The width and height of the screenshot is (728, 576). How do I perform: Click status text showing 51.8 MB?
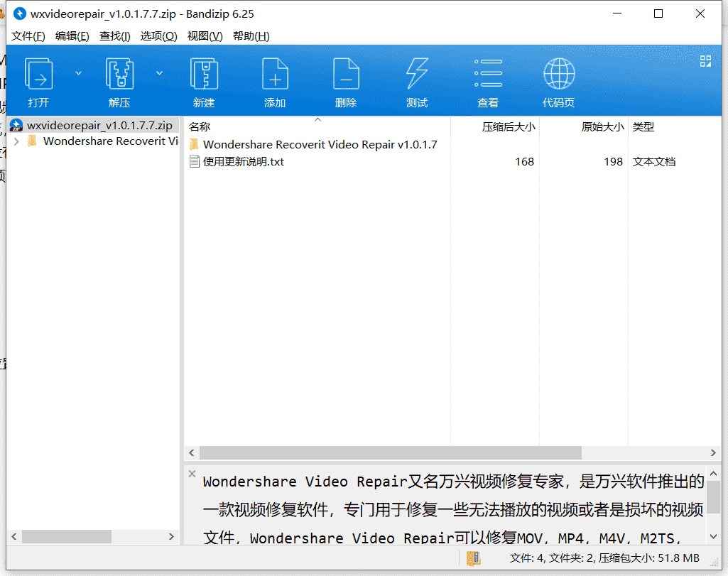coord(604,558)
